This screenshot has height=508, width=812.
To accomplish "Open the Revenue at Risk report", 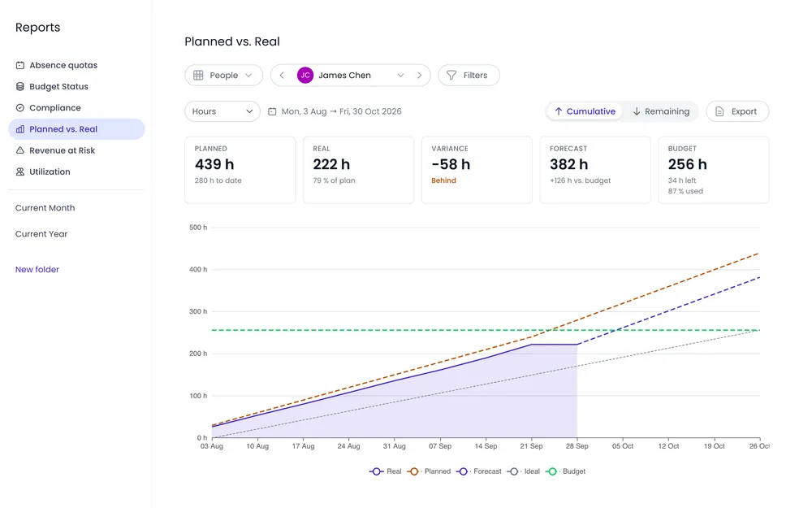I will click(76, 150).
